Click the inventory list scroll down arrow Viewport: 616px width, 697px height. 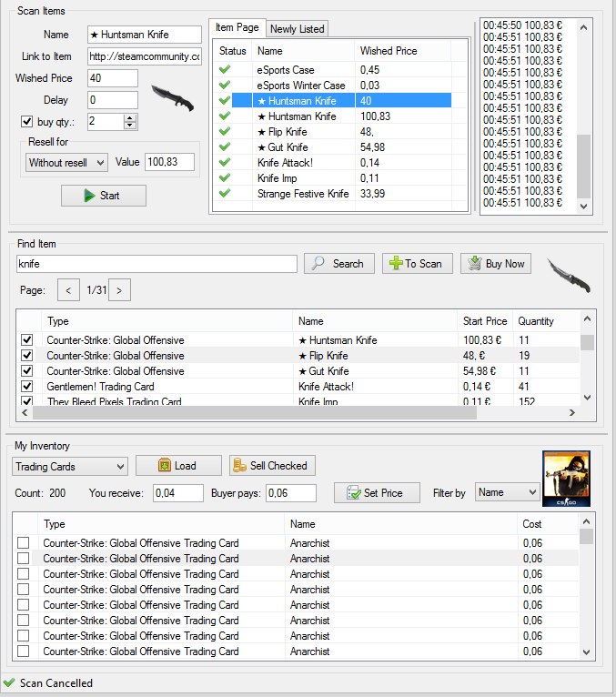coord(586,652)
